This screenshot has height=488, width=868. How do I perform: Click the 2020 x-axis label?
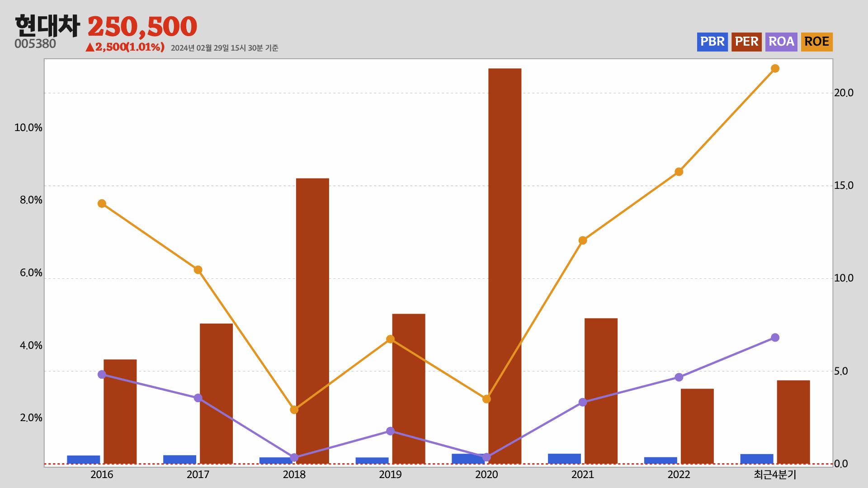[486, 474]
